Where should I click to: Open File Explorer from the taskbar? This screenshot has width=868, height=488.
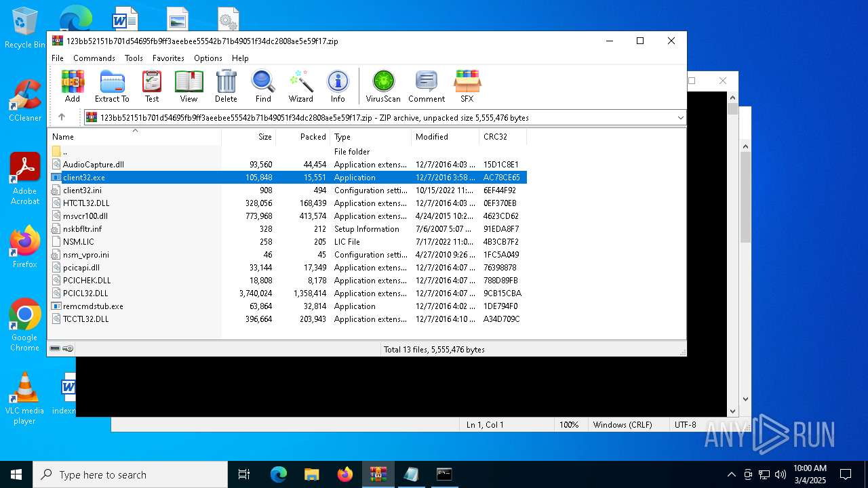312,474
